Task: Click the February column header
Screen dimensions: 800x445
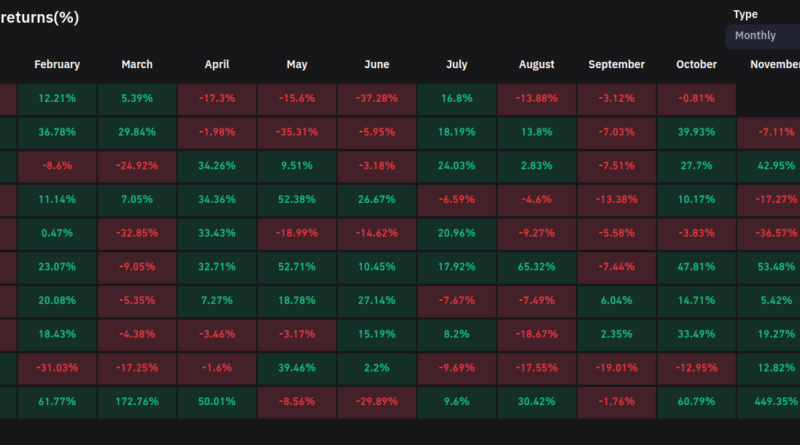Action: coord(57,65)
